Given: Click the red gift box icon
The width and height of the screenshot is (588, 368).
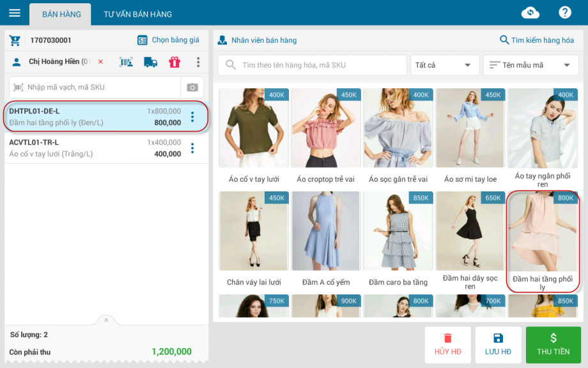Looking at the screenshot, I should [174, 62].
